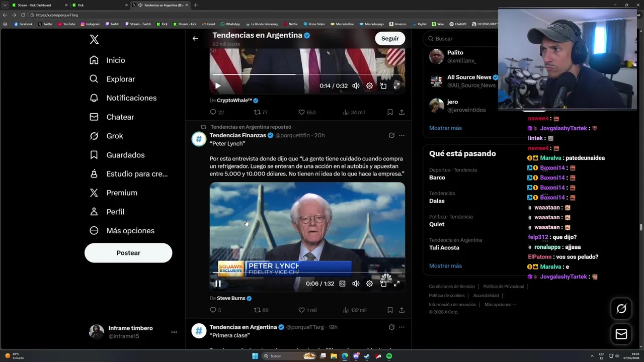Viewport: 644px width, 362px height.
Task: Open settings gear of top video
Action: [369, 86]
